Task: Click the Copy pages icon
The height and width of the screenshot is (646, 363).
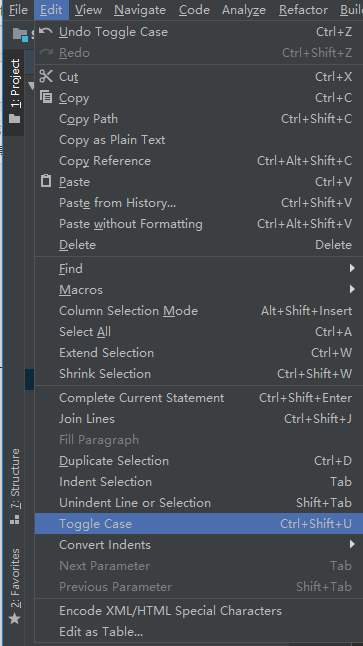Action: [46, 97]
